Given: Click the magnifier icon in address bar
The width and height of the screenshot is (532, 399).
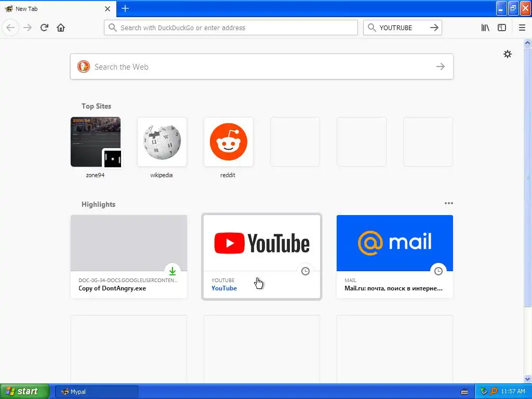Looking at the screenshot, I should [112, 28].
